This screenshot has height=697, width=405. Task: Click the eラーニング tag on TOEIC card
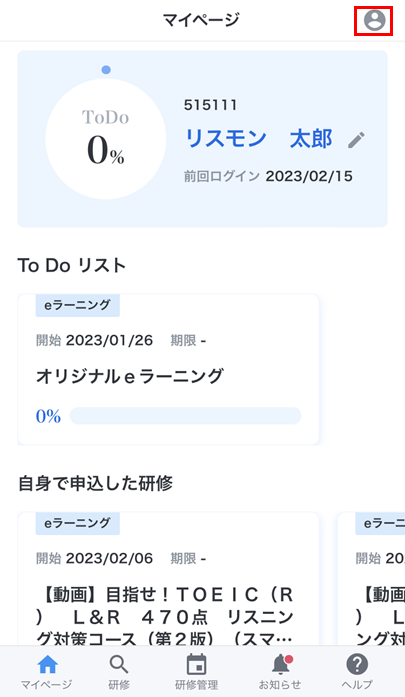tap(77, 523)
